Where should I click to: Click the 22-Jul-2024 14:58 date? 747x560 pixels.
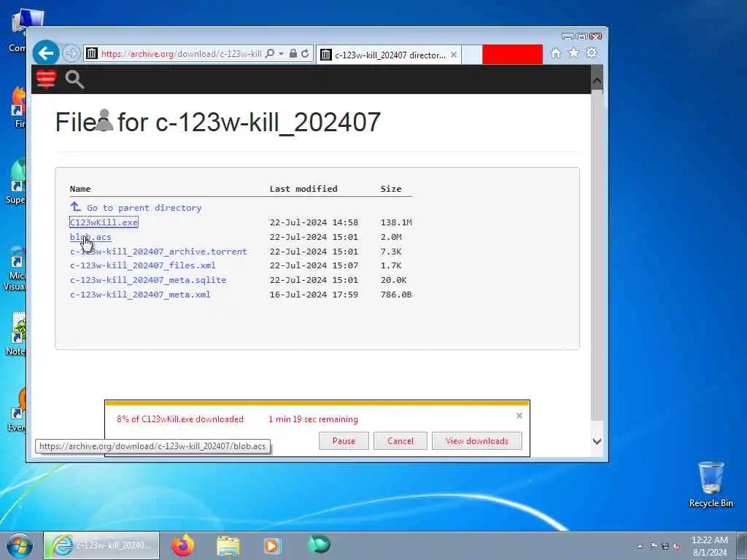[314, 222]
